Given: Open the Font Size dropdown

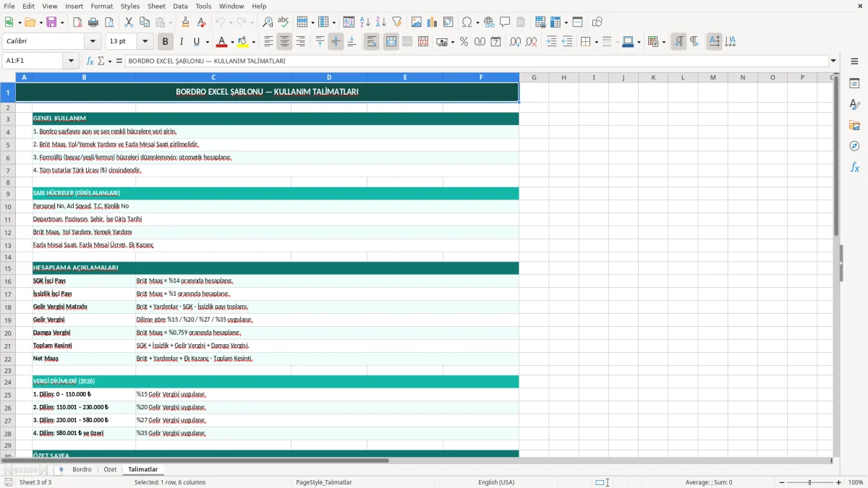Looking at the screenshot, I should click(145, 41).
